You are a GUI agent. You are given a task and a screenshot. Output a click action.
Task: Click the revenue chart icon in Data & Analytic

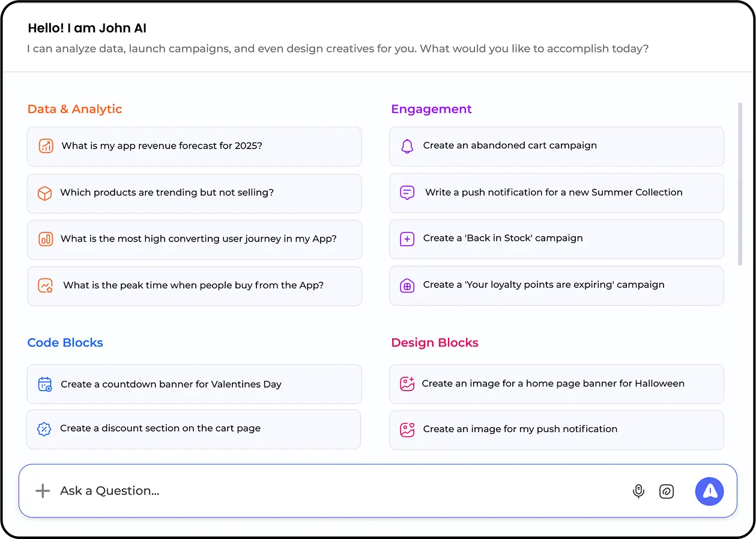tap(46, 146)
